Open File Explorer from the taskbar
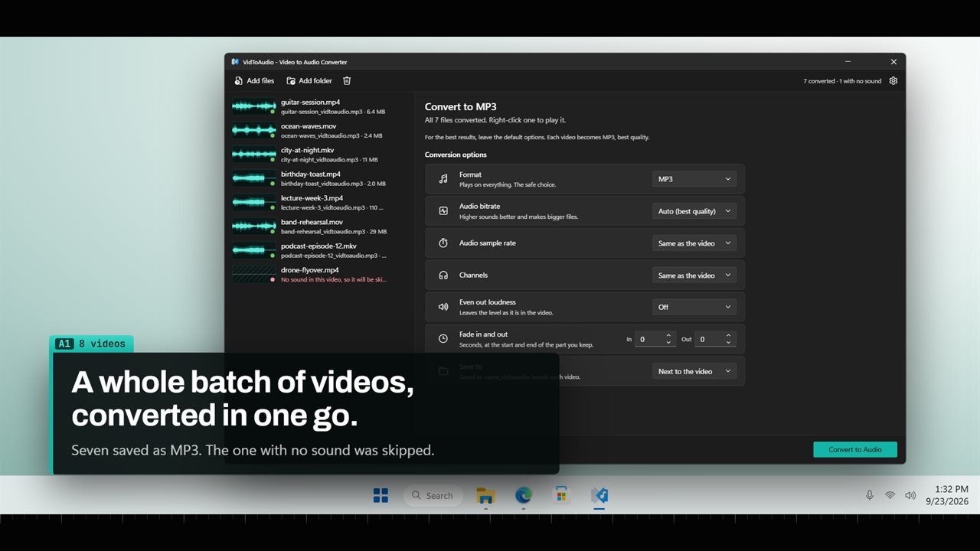Screen dimensions: 980x551 pyautogui.click(x=485, y=495)
